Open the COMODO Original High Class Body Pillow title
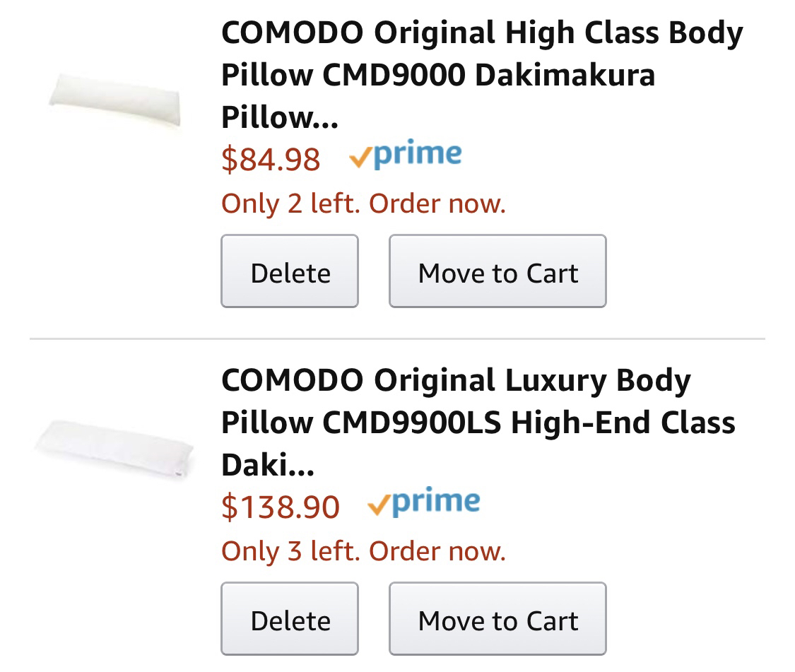Image resolution: width=795 pixels, height=672 pixels. [x=481, y=33]
